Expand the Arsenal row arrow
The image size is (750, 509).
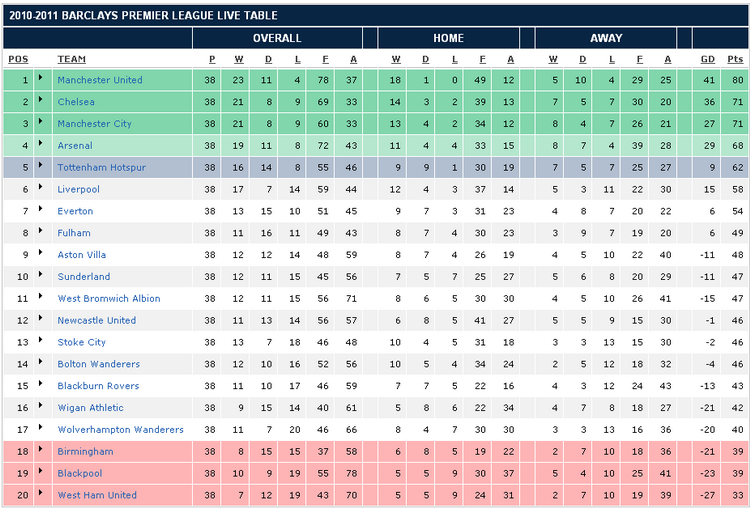[x=40, y=145]
